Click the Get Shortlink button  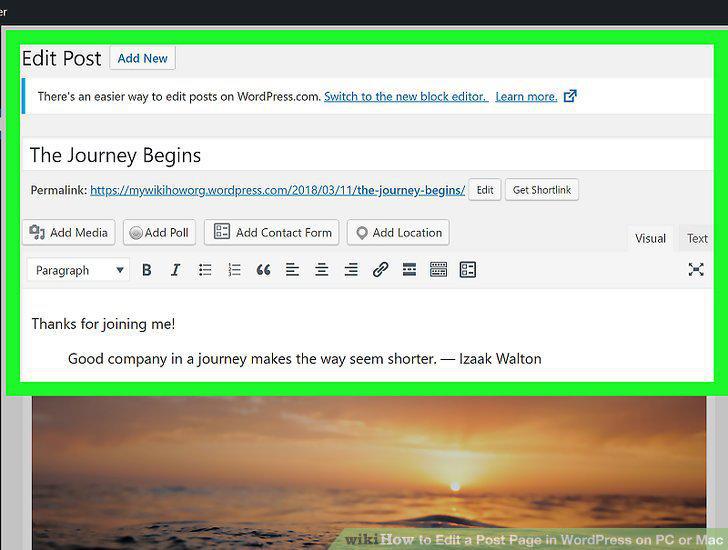point(542,190)
